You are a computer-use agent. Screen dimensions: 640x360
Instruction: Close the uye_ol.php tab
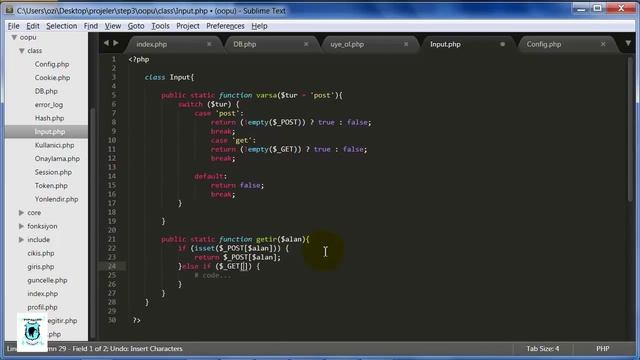406,44
